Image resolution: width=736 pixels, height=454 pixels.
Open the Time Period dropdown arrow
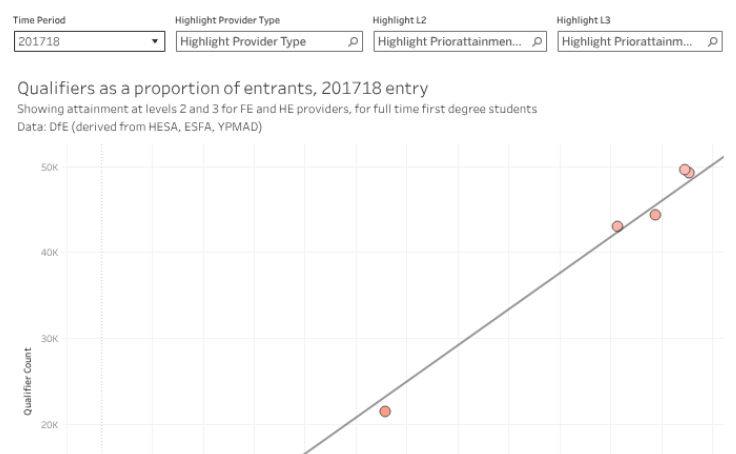155,42
